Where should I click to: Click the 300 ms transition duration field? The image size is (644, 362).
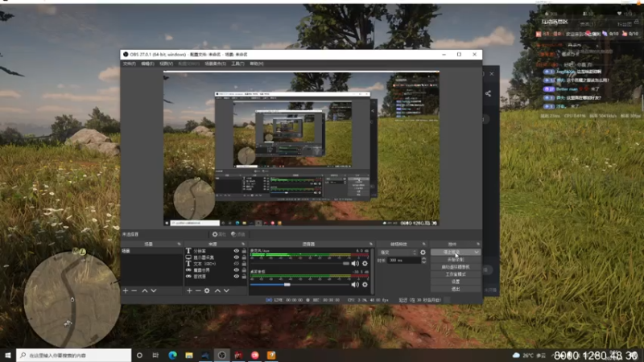(404, 260)
